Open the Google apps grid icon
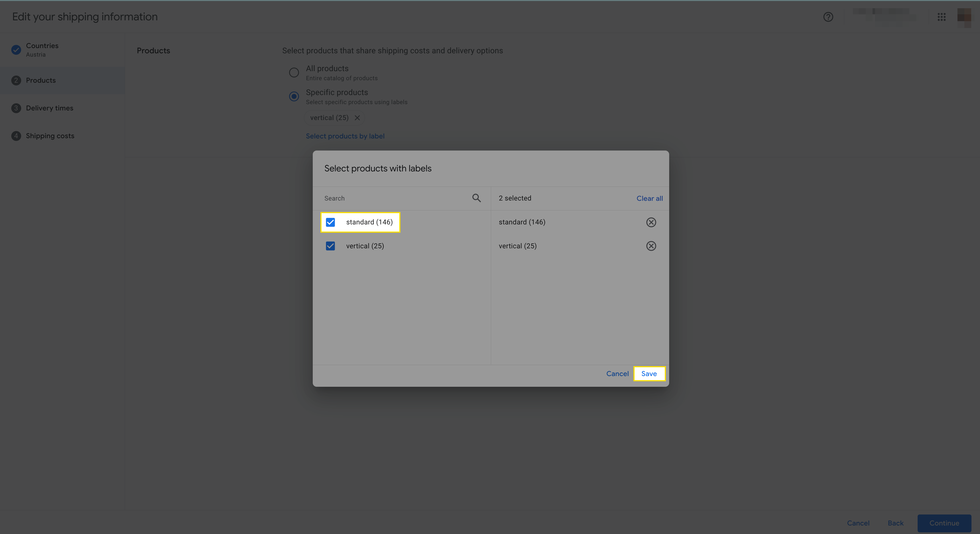This screenshot has width=980, height=534. [942, 17]
